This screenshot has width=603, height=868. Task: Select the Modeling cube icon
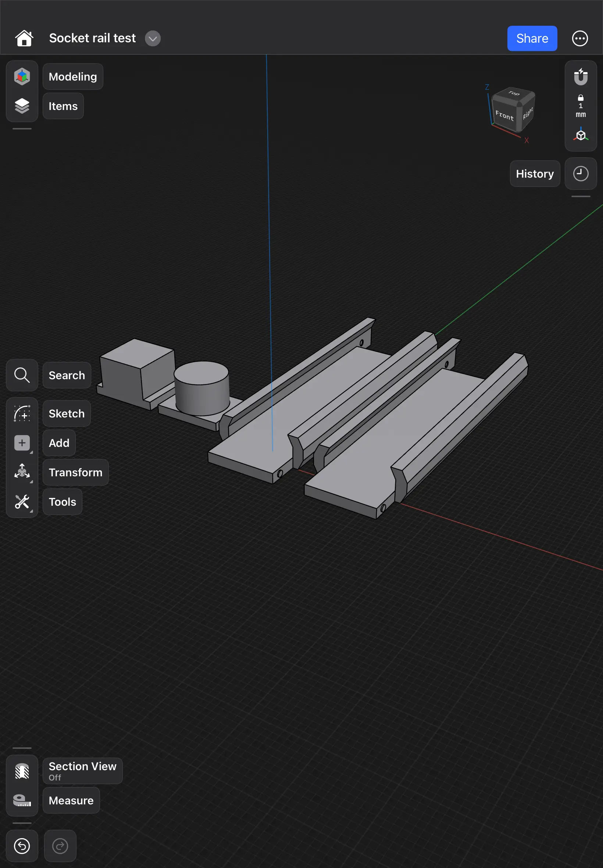[22, 77]
